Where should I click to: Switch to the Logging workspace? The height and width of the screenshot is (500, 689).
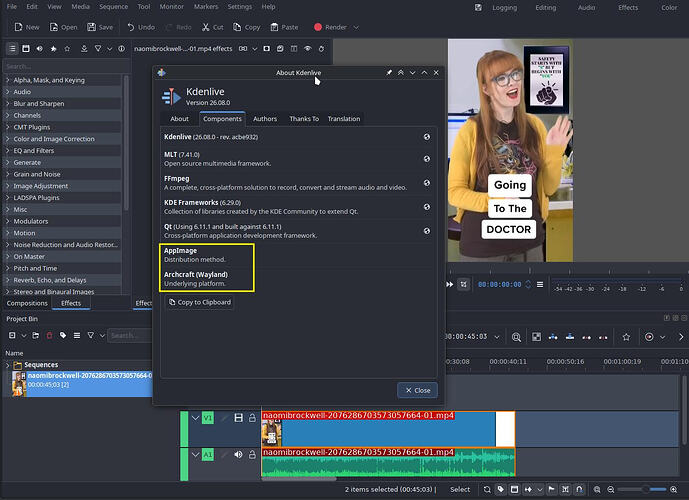pyautogui.click(x=504, y=7)
